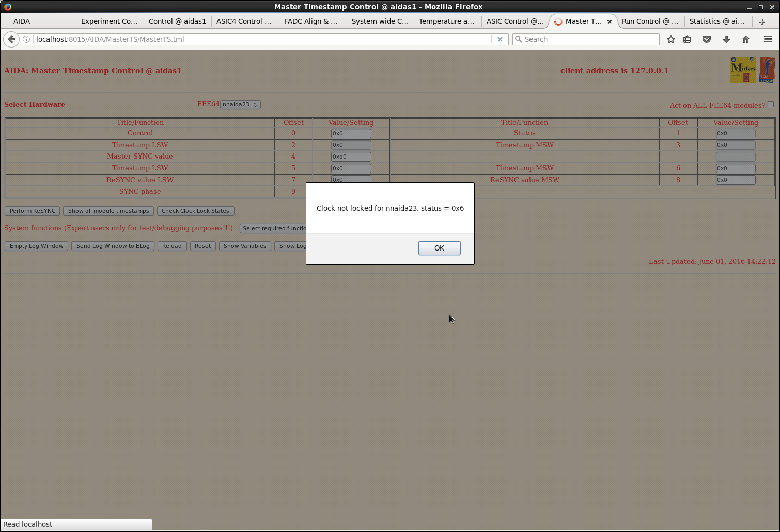Open the Temperature tab
This screenshot has width=780, height=532.
[x=448, y=21]
